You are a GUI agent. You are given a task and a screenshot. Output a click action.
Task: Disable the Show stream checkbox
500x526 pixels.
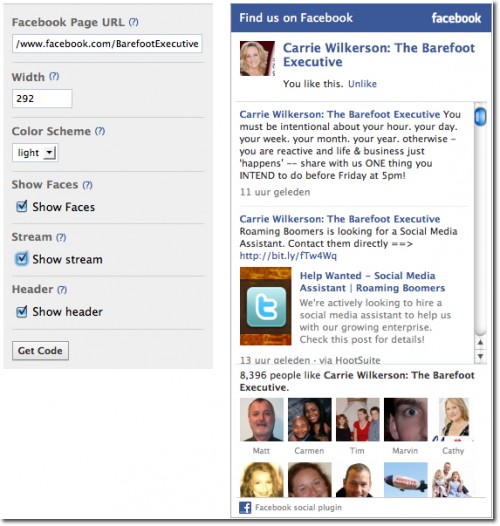(x=22, y=259)
